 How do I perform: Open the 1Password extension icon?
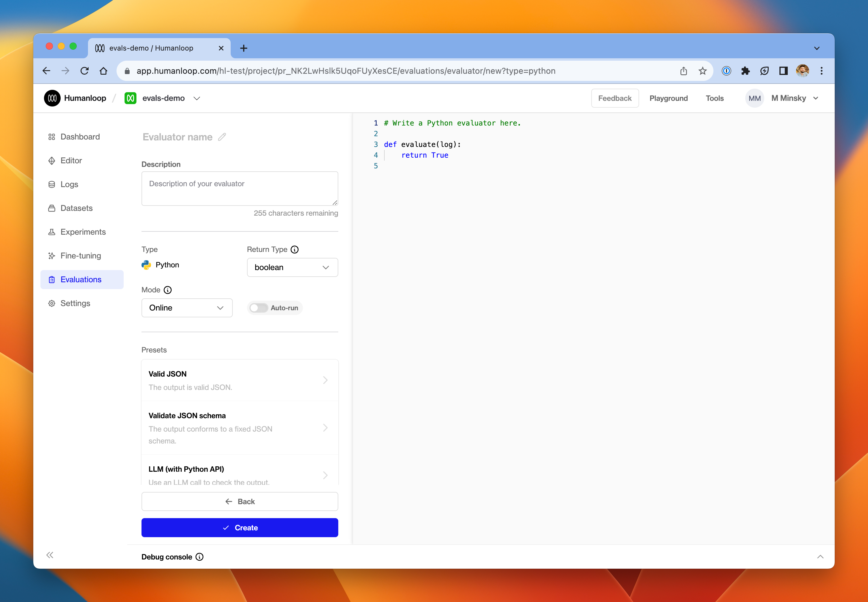click(x=726, y=70)
